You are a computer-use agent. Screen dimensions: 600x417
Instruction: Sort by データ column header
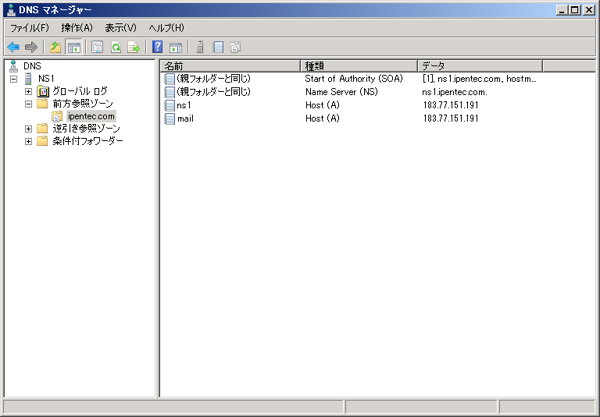click(480, 66)
